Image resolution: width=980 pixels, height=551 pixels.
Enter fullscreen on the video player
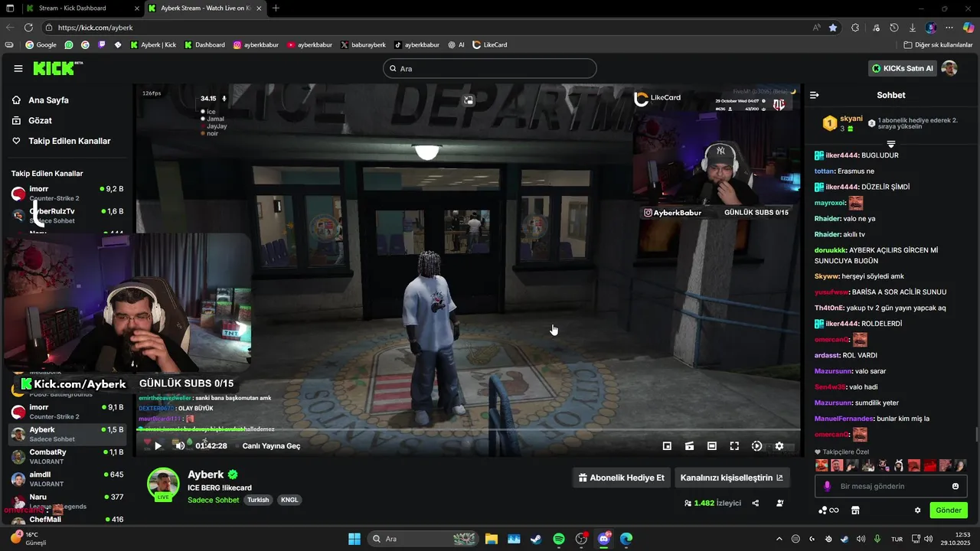734,445
